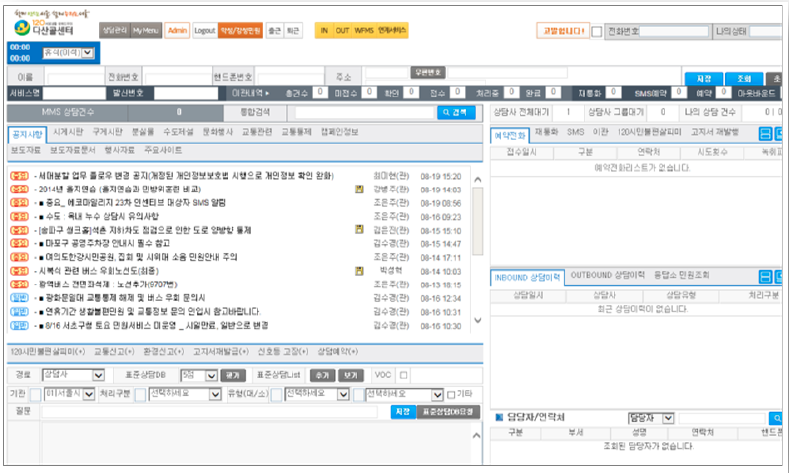789x473 pixels.
Task: Click the Logout button
Action: [x=204, y=31]
